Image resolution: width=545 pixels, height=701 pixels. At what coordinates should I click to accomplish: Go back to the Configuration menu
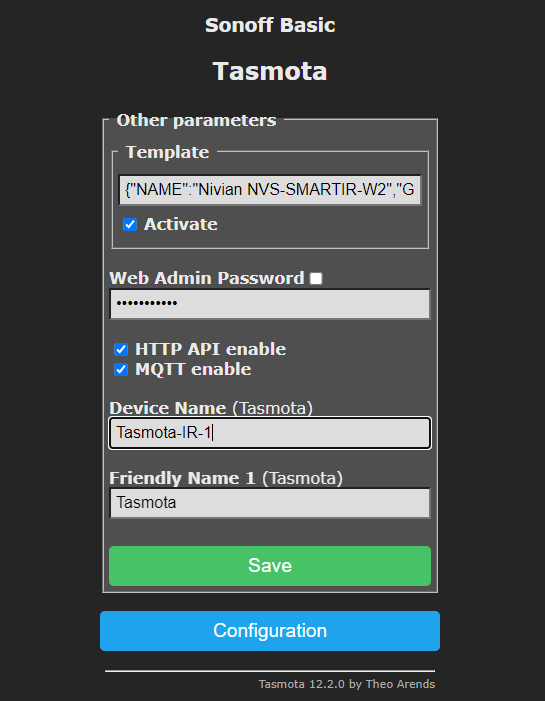point(270,631)
